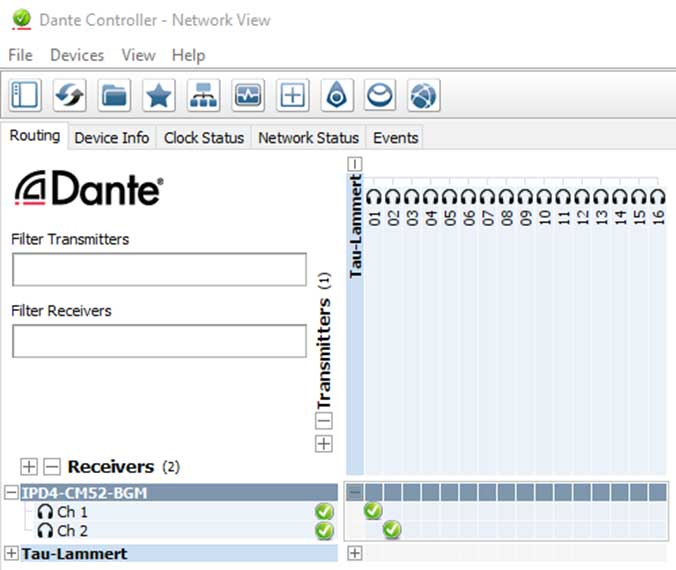The image size is (676, 570).
Task: Toggle Ch 2 subscription to transmitter channel 04
Action: point(430,530)
